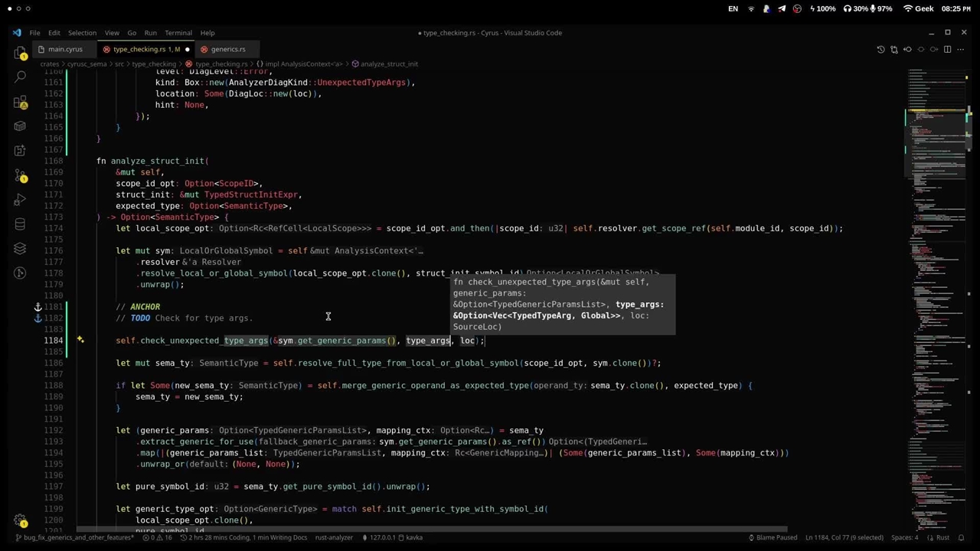
Task: Open editor More Actions ellipsis menu
Action: (962, 49)
